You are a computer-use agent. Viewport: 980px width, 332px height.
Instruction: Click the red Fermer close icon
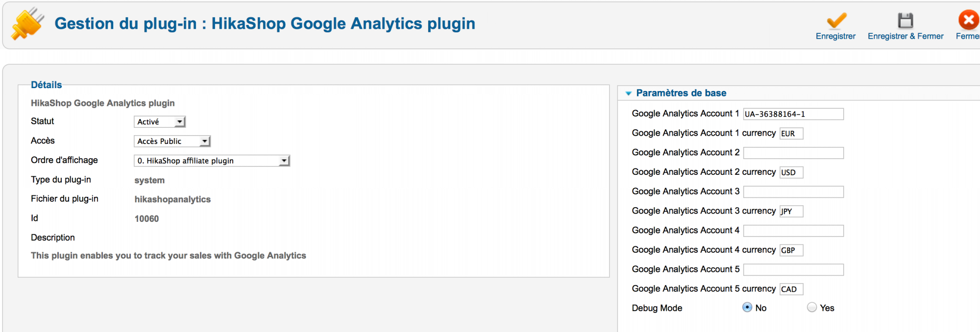pyautogui.click(x=969, y=20)
